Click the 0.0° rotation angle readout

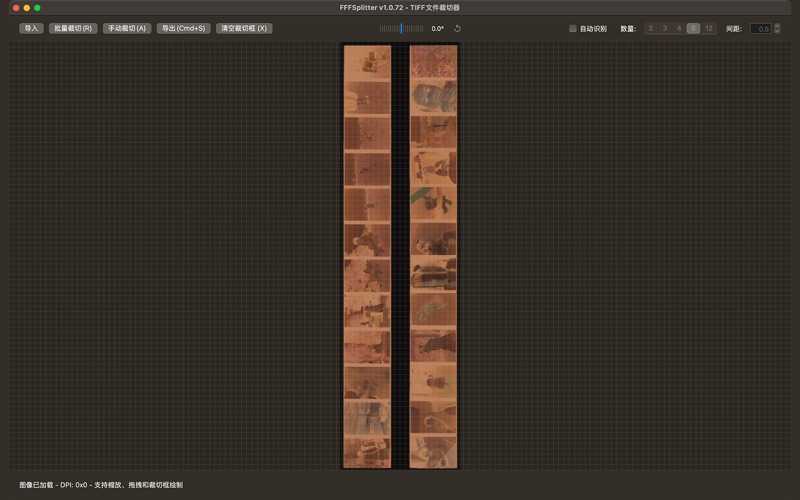(437, 29)
